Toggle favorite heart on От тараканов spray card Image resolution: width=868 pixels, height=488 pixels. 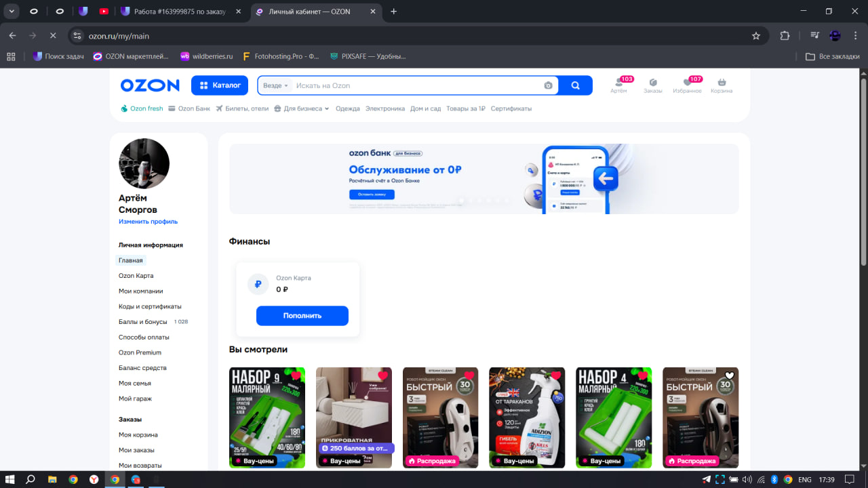pyautogui.click(x=556, y=375)
